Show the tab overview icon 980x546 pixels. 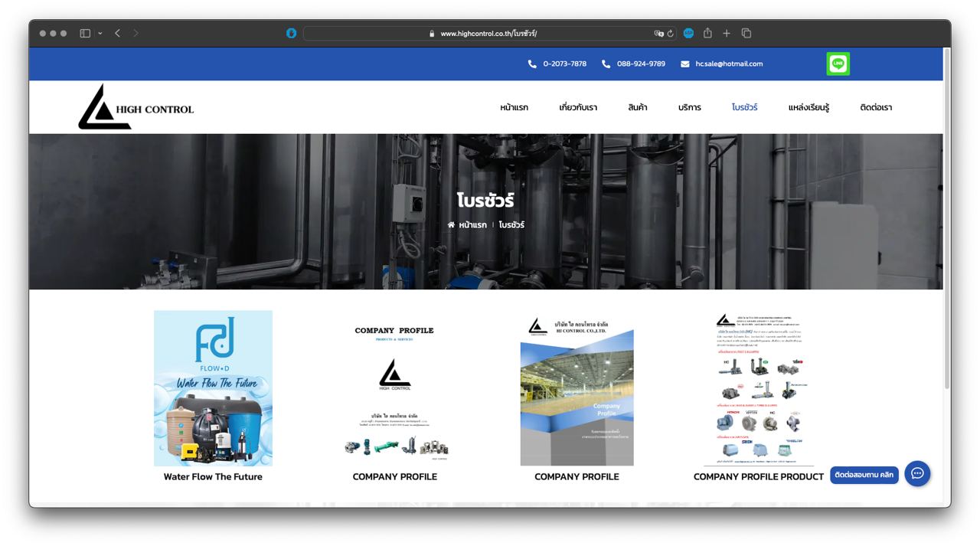(746, 34)
